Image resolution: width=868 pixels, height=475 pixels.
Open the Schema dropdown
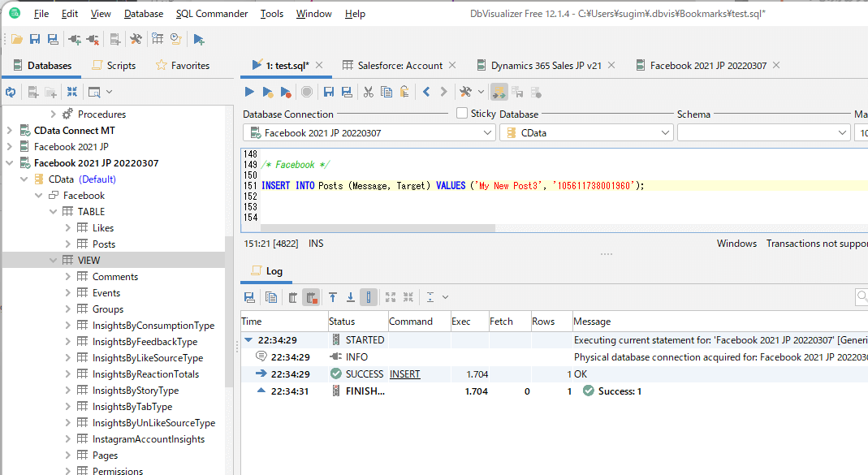[x=842, y=132]
